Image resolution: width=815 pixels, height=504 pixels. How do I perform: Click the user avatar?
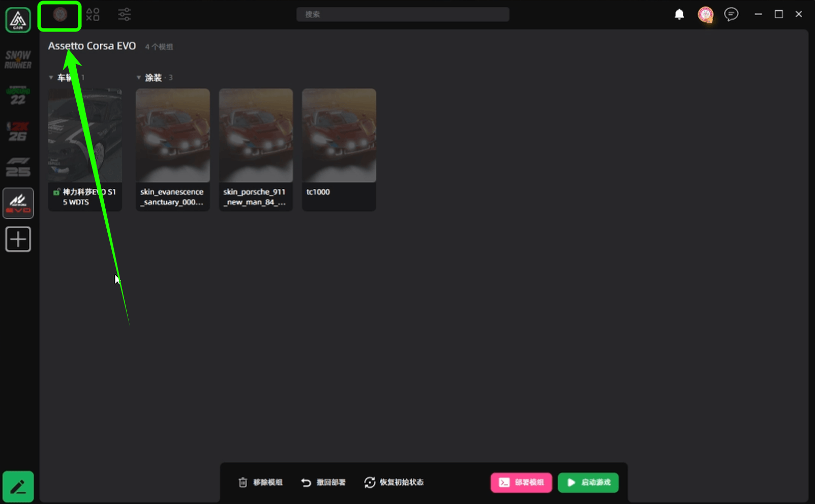(x=706, y=14)
